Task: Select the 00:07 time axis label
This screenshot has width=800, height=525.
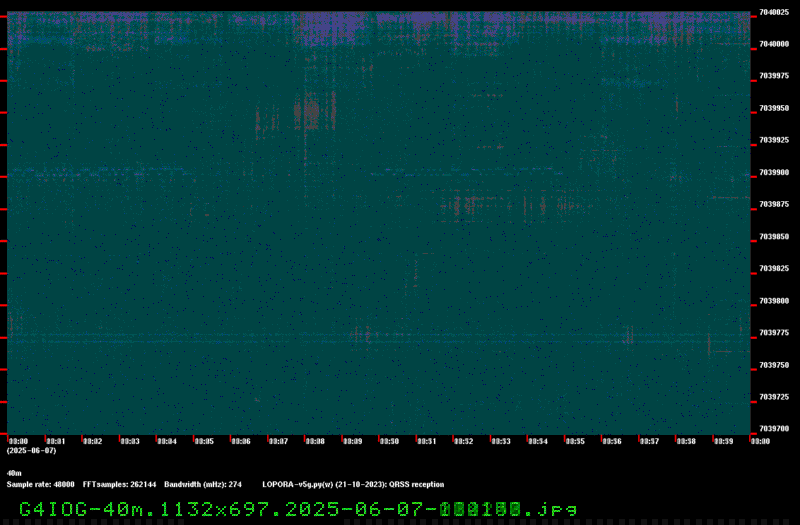Action: (279, 441)
